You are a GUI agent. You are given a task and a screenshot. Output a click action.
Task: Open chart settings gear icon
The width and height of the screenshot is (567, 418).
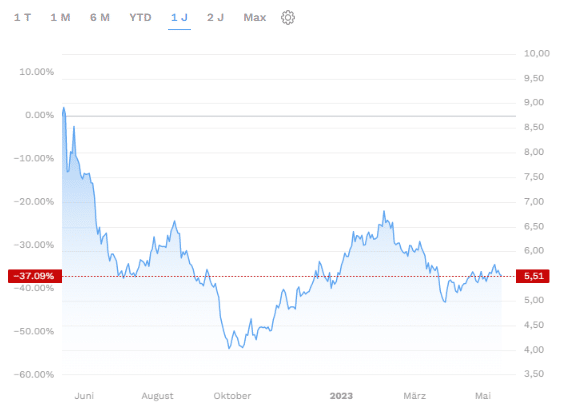(x=288, y=17)
